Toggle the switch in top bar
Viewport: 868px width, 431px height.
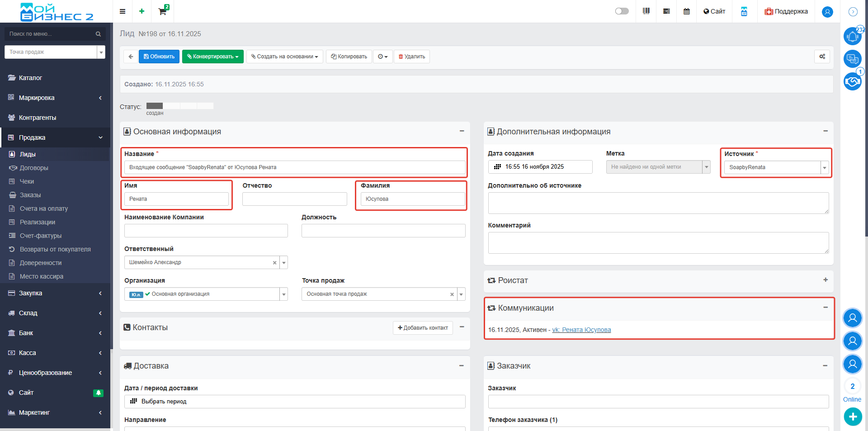pos(622,11)
